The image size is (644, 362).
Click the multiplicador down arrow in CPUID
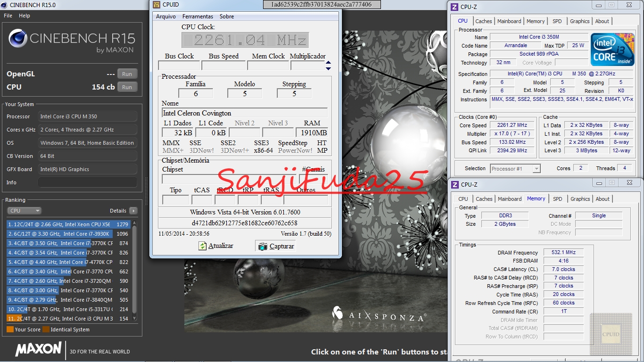(329, 68)
